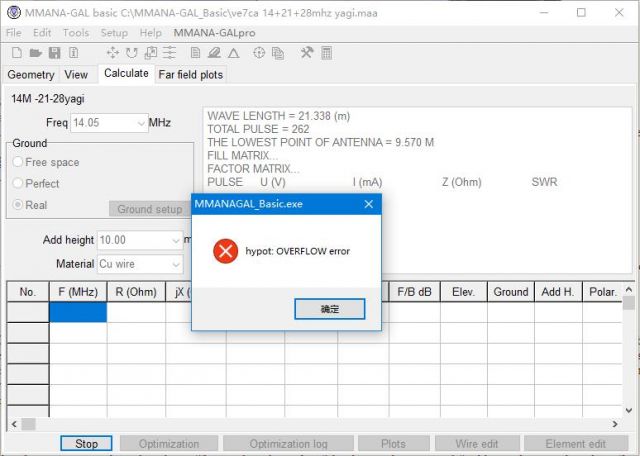Open the Edit menu
Viewport: 640px width, 456px height.
point(42,33)
